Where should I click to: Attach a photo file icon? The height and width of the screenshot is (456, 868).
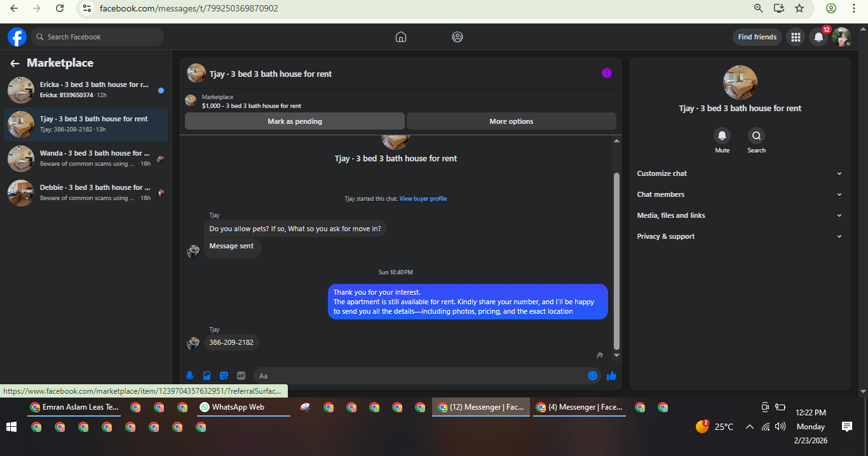(x=207, y=375)
